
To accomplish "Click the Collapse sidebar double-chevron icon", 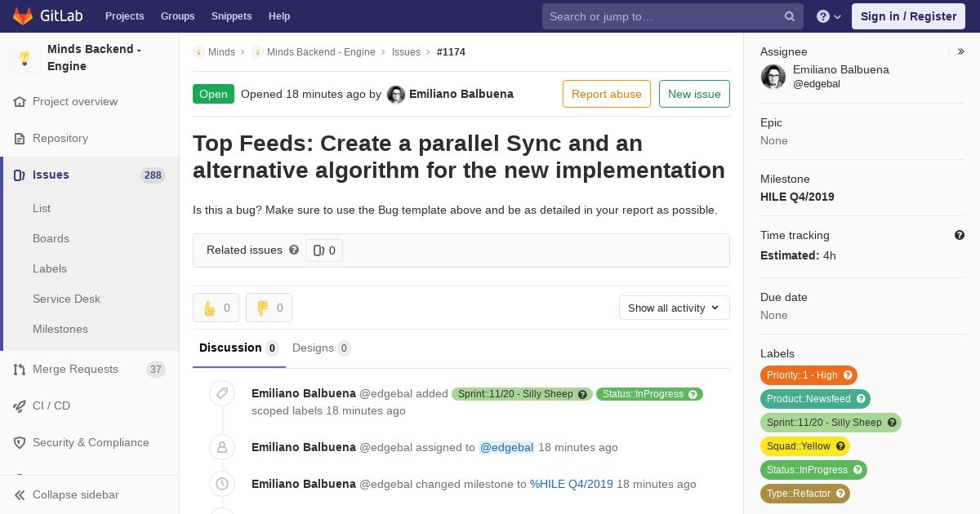I will [20, 495].
